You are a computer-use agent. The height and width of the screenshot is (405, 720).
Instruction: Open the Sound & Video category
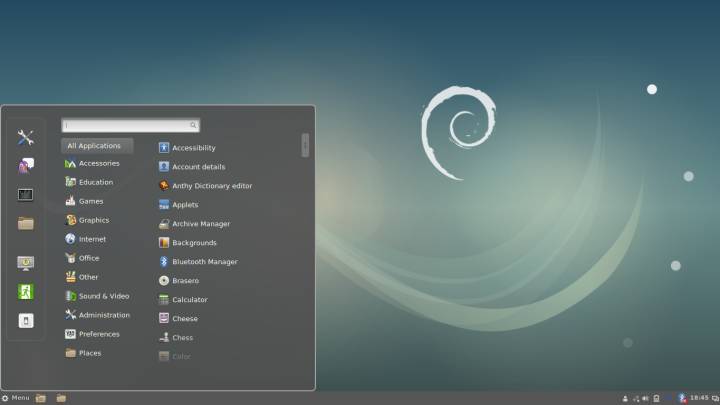click(97, 296)
